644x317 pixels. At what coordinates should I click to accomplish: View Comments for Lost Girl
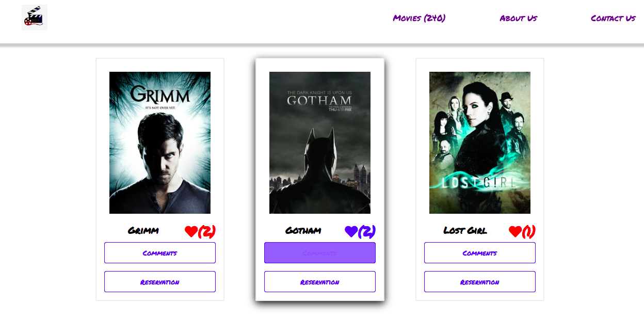(x=480, y=253)
